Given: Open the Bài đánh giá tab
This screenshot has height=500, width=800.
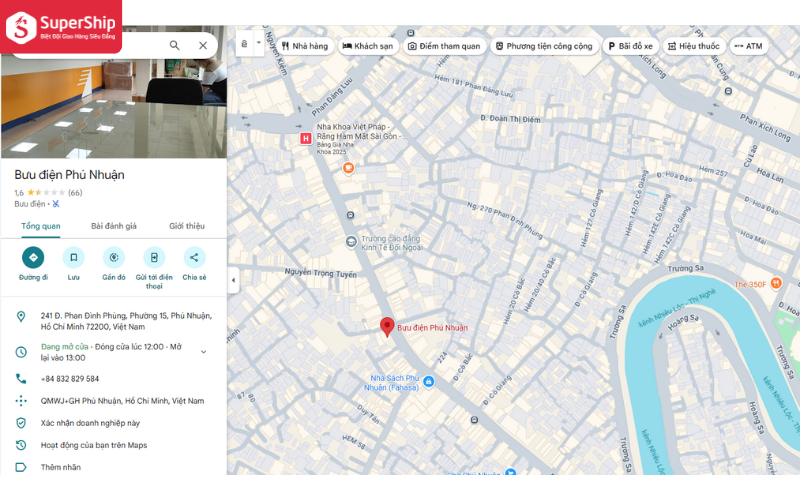Looking at the screenshot, I should [x=114, y=226].
